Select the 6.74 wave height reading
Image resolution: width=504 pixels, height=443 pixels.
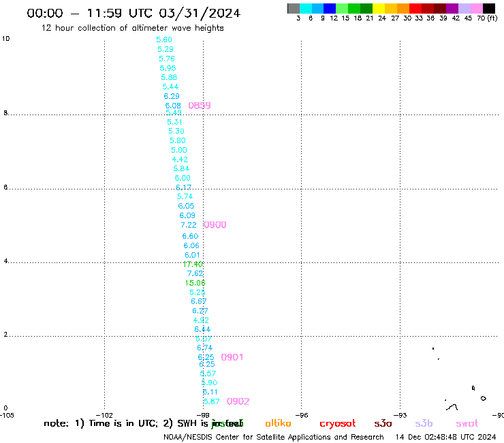coord(205,348)
